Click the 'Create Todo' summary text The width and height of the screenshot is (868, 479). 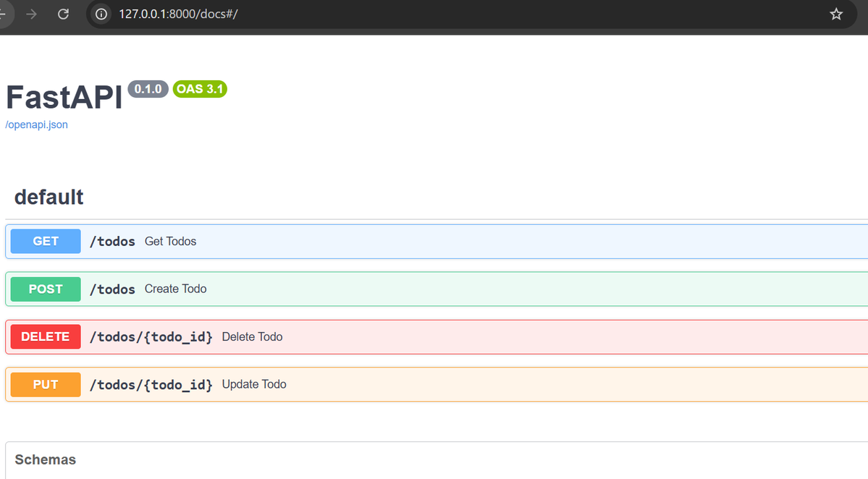[175, 289]
